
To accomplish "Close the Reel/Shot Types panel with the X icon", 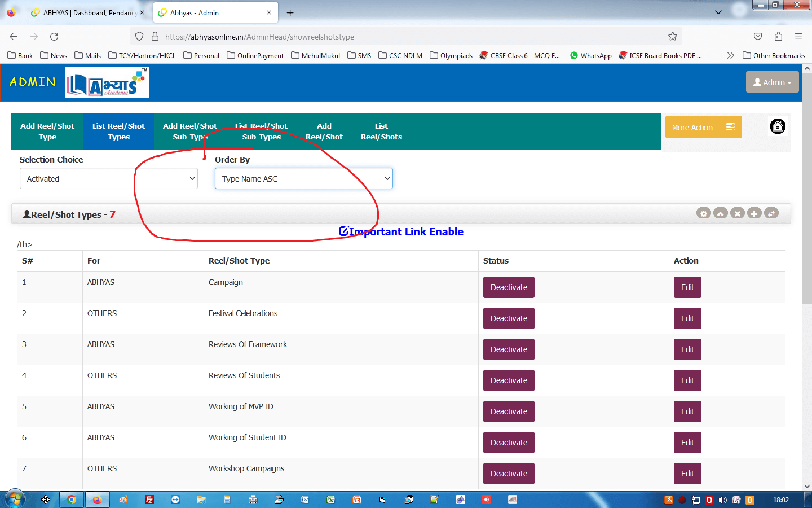I will coord(737,213).
